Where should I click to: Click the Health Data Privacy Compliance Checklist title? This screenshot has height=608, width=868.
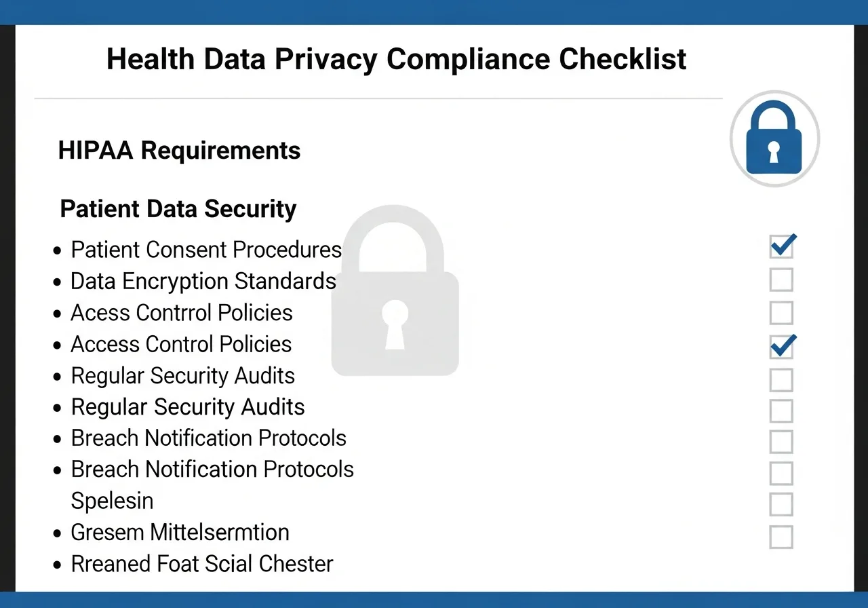tap(397, 60)
